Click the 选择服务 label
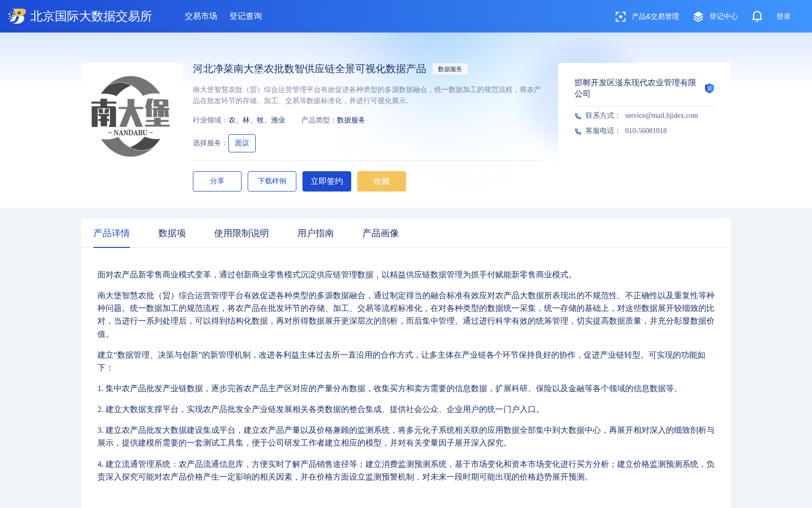 pos(210,143)
